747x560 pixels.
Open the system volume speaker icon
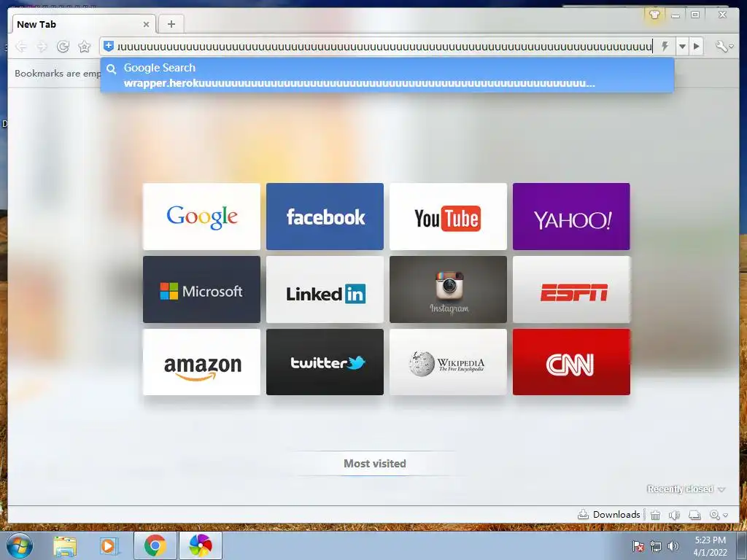click(673, 546)
